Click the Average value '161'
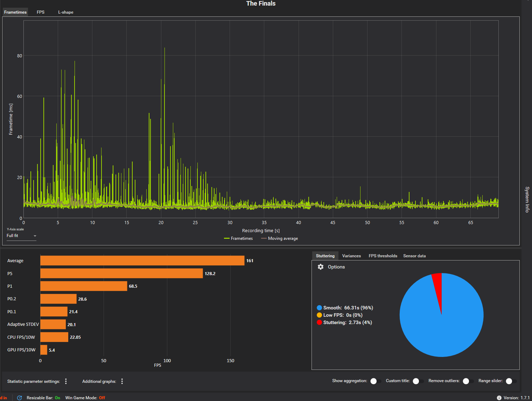This screenshot has height=401, width=532. point(250,261)
